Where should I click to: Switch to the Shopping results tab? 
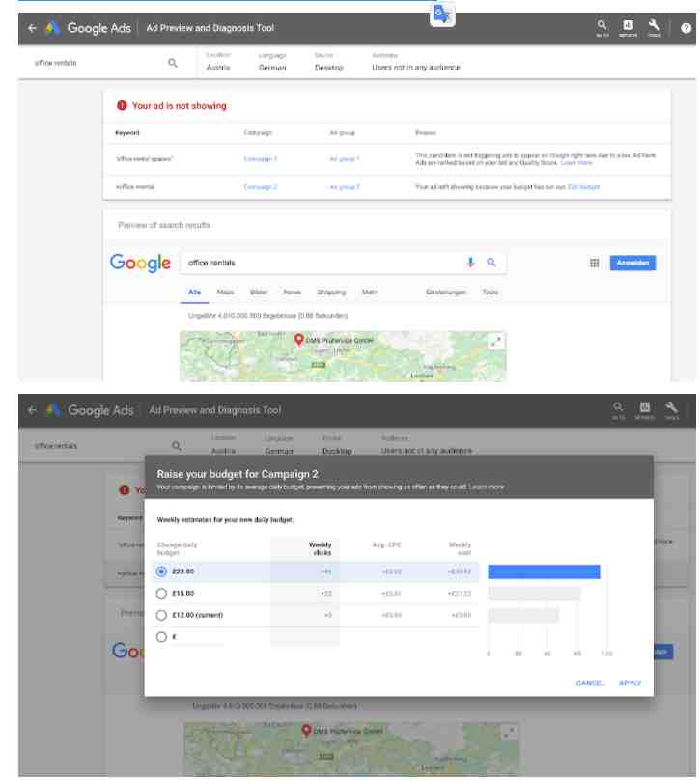tap(331, 293)
